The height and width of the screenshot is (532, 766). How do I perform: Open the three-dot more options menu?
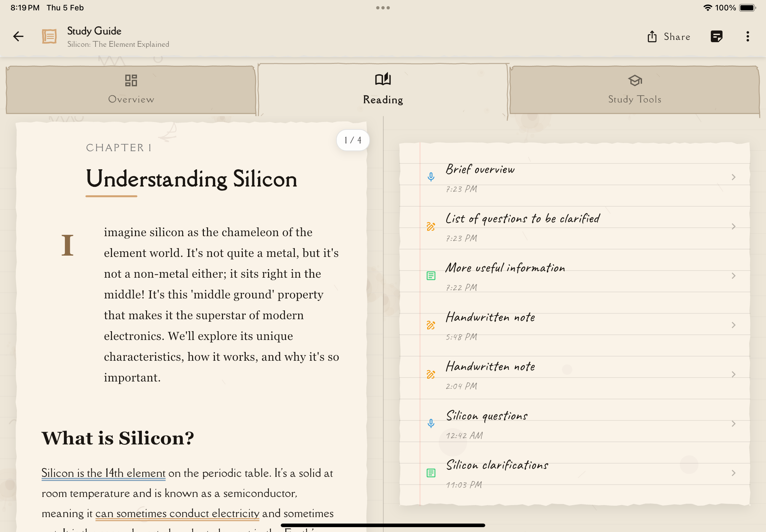point(747,36)
